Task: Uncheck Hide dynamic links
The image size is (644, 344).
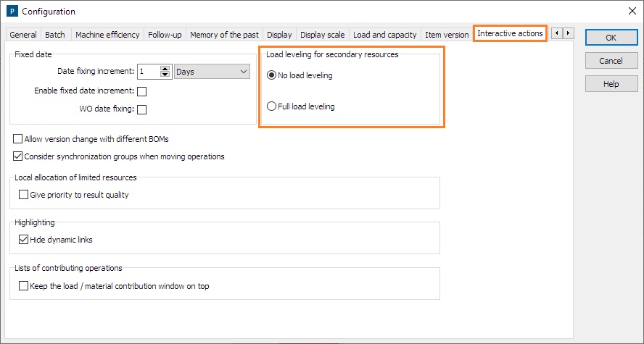Action: tap(23, 240)
